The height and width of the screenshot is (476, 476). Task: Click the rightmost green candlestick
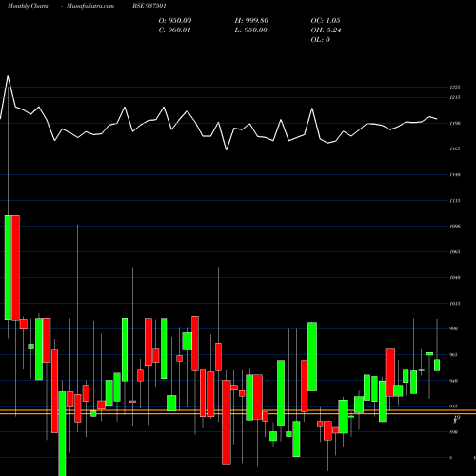coord(437,365)
